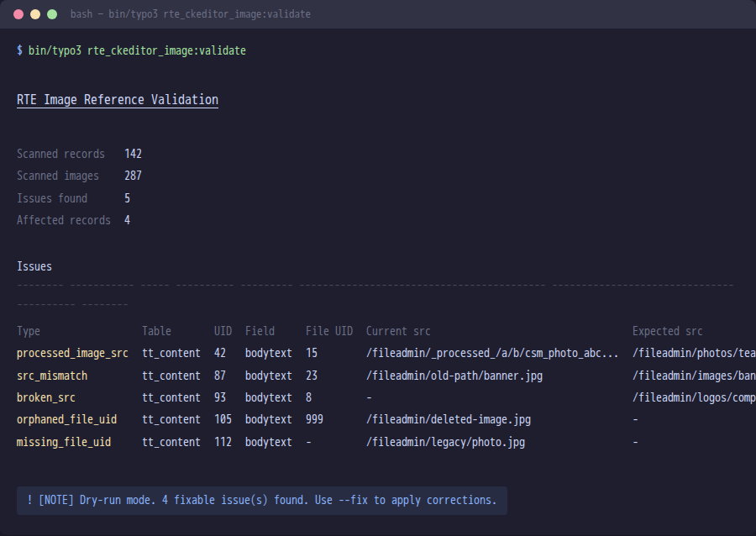Click the green fullscreen traffic light
This screenshot has width=756, height=536.
point(52,14)
